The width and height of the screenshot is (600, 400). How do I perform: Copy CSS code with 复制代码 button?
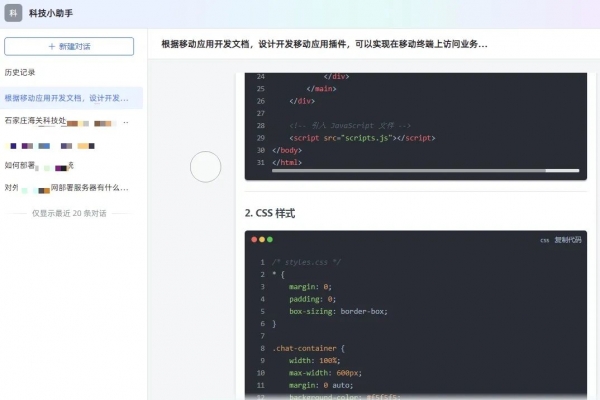[569, 240]
